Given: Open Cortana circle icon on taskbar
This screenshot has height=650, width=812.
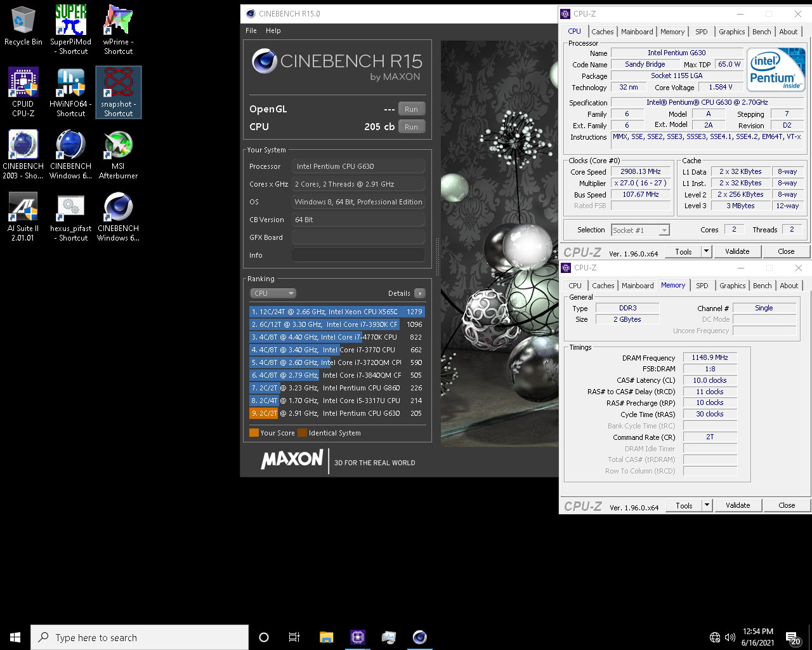Looking at the screenshot, I should [x=264, y=637].
